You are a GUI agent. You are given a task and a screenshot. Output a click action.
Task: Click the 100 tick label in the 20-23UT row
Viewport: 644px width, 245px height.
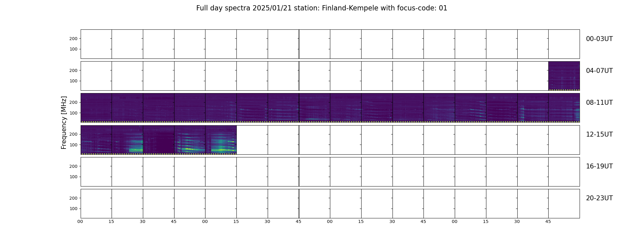pyautogui.click(x=73, y=209)
